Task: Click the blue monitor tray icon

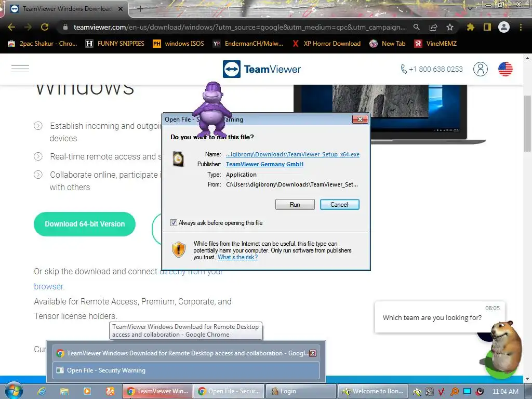Action: [x=467, y=391]
